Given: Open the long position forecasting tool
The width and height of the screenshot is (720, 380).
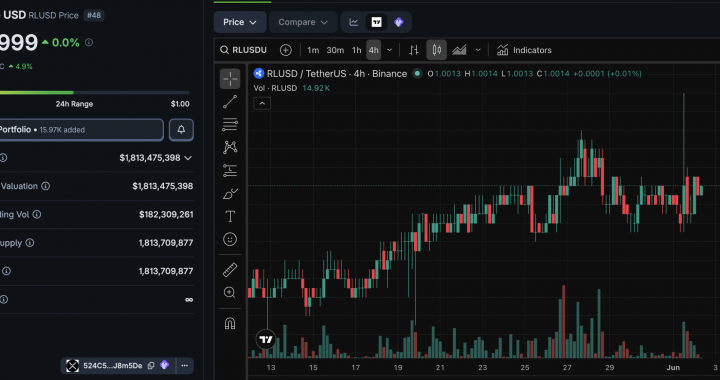Looking at the screenshot, I should 230,170.
